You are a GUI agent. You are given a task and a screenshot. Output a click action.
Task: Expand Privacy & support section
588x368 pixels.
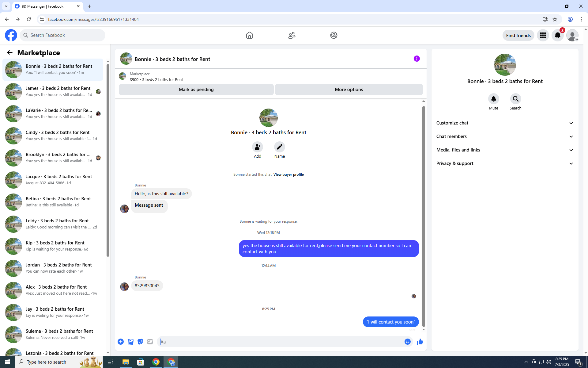click(x=505, y=163)
